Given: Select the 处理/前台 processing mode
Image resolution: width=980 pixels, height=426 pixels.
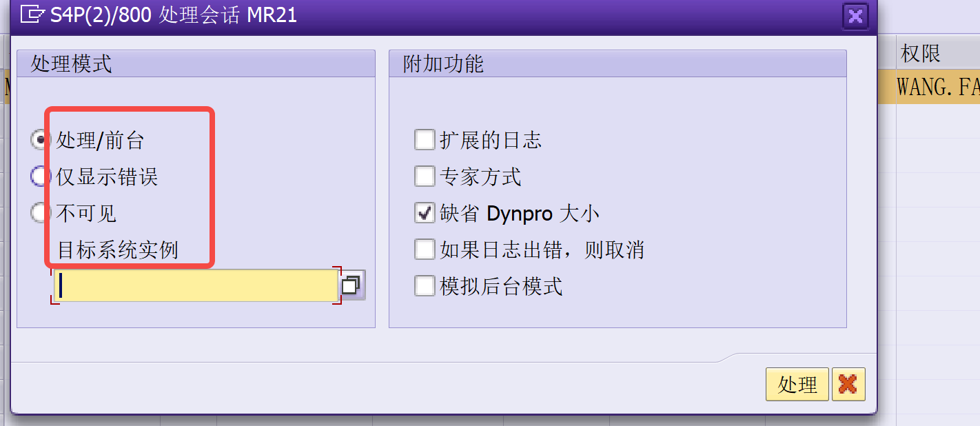Looking at the screenshot, I should [40, 139].
